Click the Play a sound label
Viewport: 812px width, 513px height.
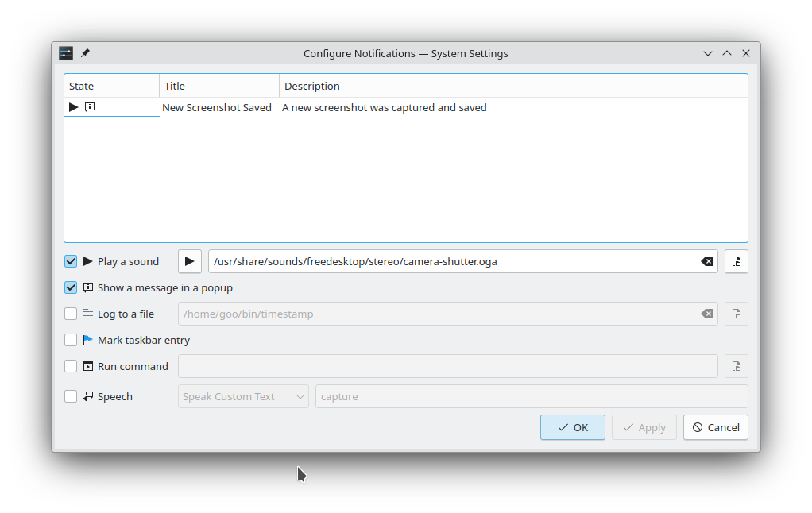click(129, 261)
